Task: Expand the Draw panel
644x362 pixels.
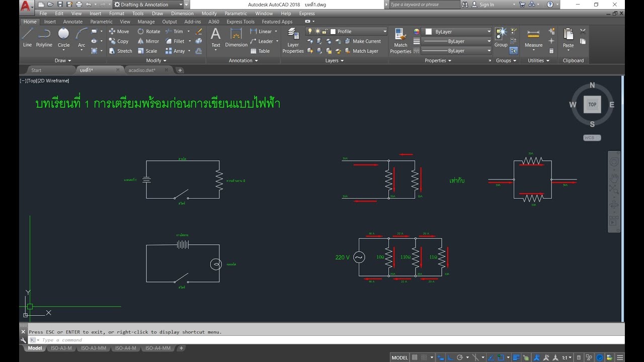Action: (63, 60)
